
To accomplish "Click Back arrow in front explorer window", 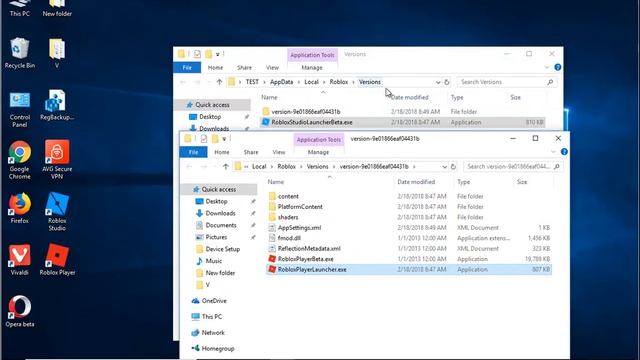I will [x=189, y=167].
